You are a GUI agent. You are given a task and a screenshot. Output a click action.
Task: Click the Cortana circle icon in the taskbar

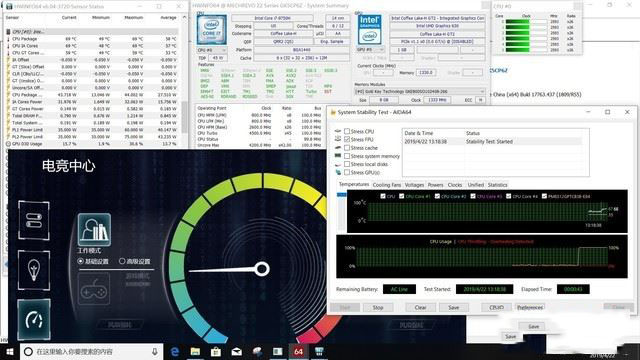(x=28, y=351)
